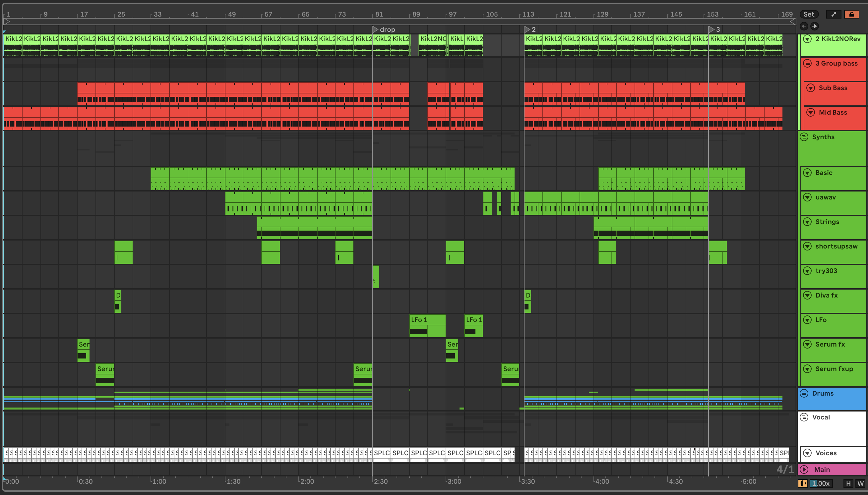This screenshot has width=868, height=495.
Task: Fold the Vocal group track
Action: tap(804, 417)
